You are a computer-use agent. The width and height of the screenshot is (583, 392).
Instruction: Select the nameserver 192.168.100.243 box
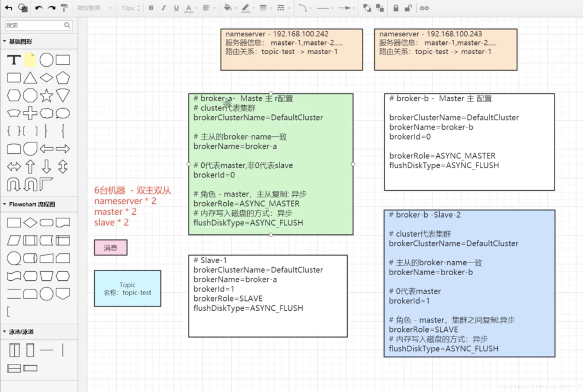446,50
